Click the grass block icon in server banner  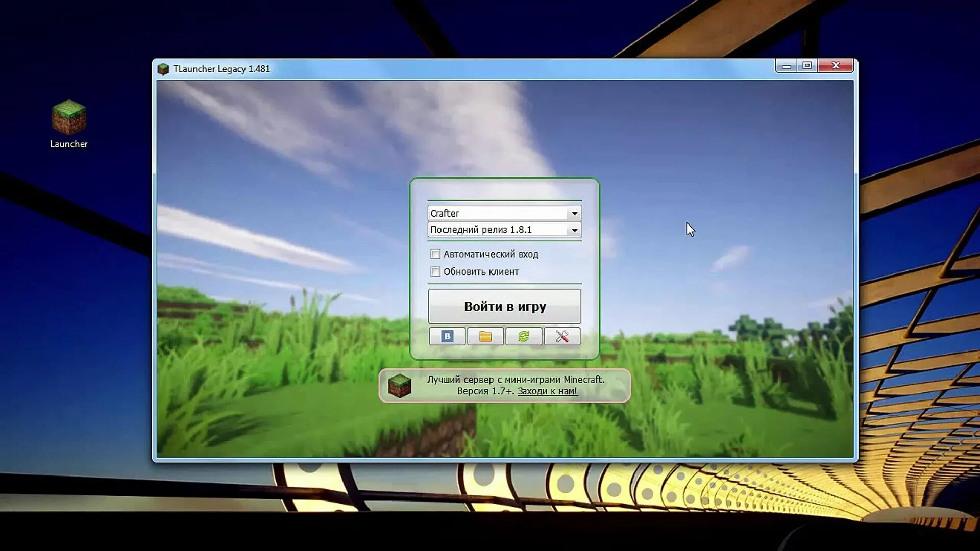(400, 385)
